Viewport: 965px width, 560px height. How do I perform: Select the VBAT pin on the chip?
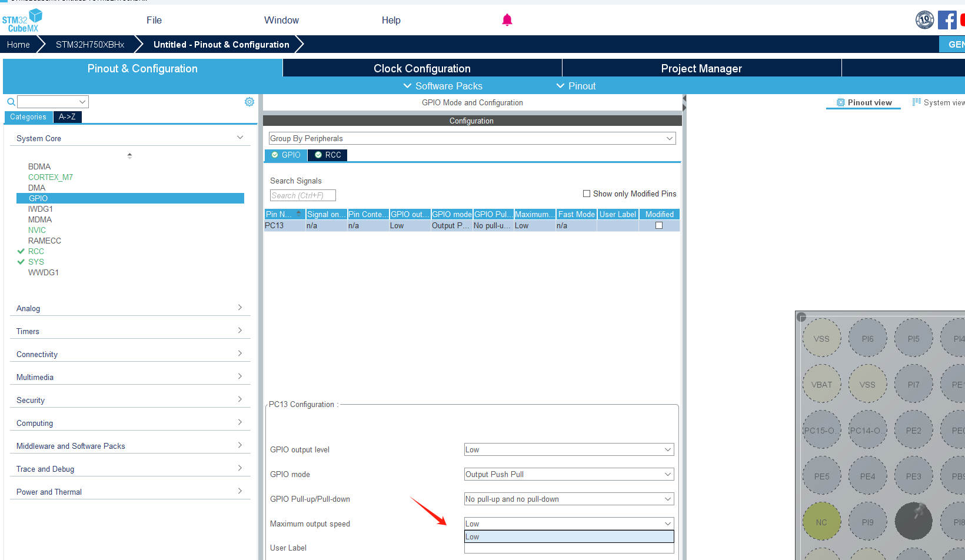(822, 385)
